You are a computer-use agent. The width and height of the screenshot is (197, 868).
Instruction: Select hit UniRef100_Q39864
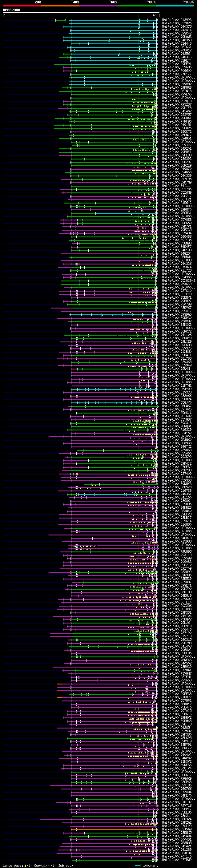click(x=177, y=501)
